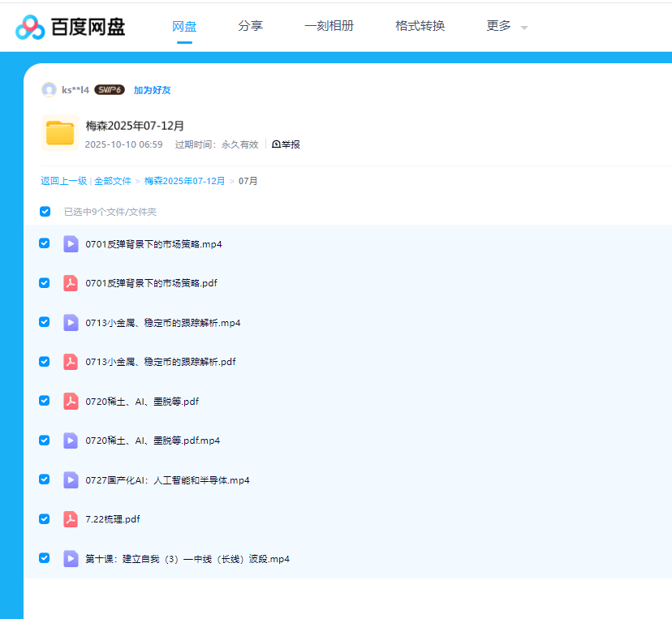Click the 加为好友 link
The width and height of the screenshot is (672, 619).
pyautogui.click(x=152, y=90)
